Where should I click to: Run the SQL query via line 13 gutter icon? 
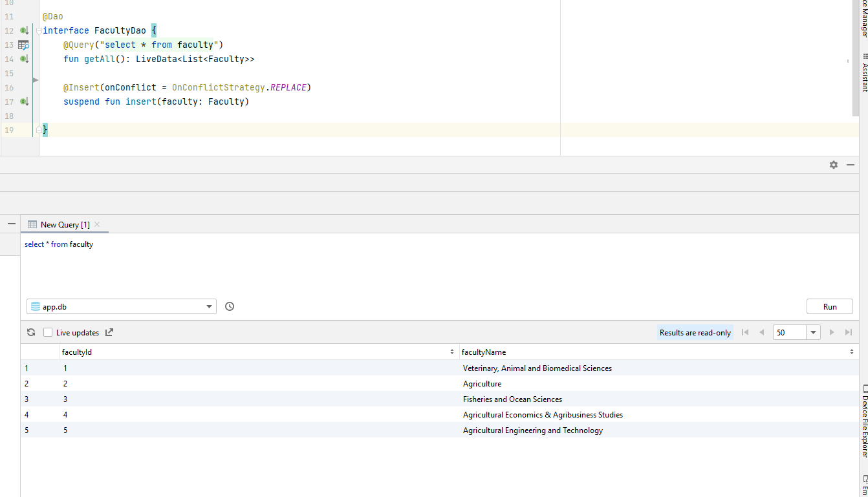coord(24,45)
